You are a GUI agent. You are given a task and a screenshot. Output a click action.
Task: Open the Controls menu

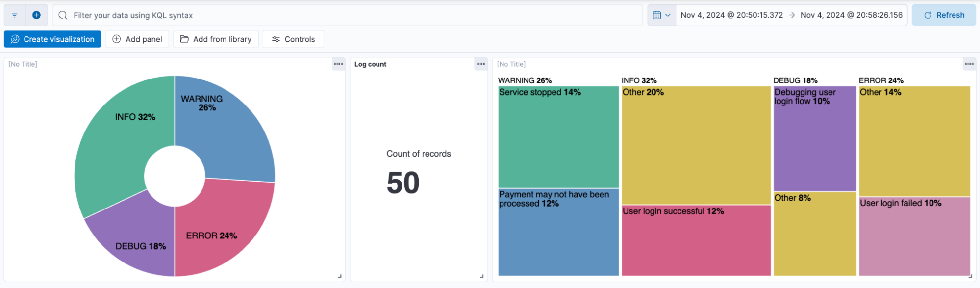293,39
